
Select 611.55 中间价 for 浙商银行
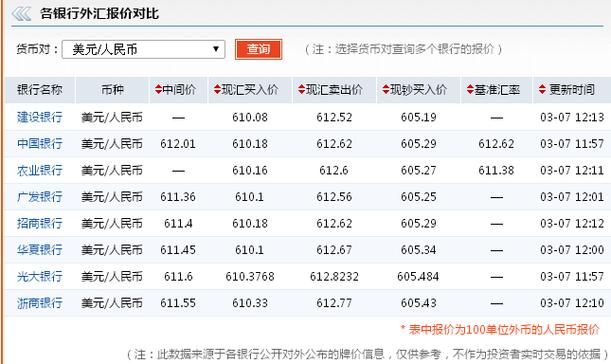click(178, 303)
